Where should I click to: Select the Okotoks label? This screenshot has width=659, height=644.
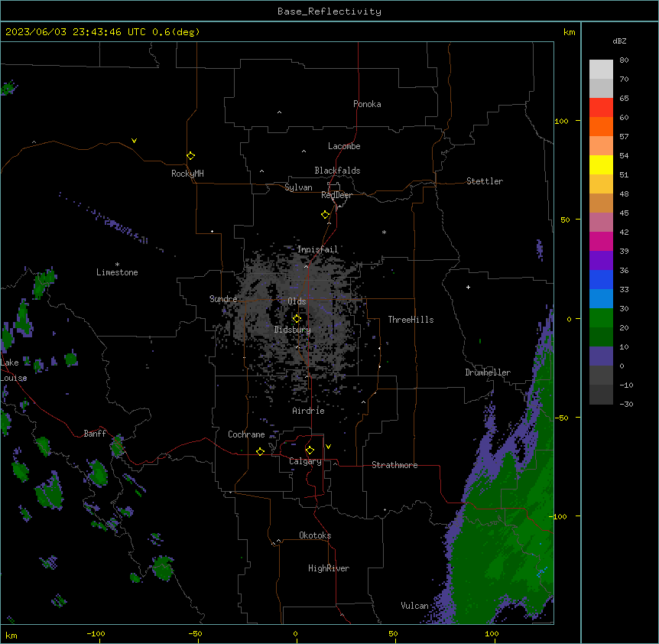click(315, 535)
